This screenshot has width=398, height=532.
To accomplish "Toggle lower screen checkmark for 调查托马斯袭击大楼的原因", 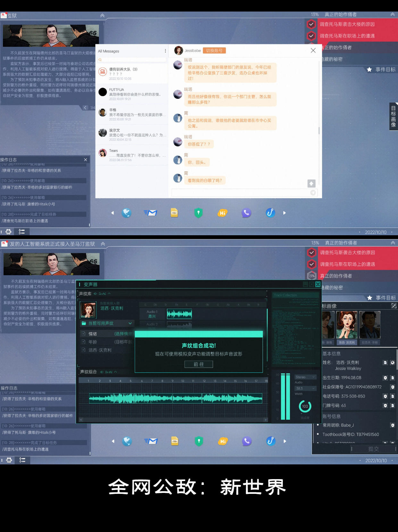I will [311, 253].
